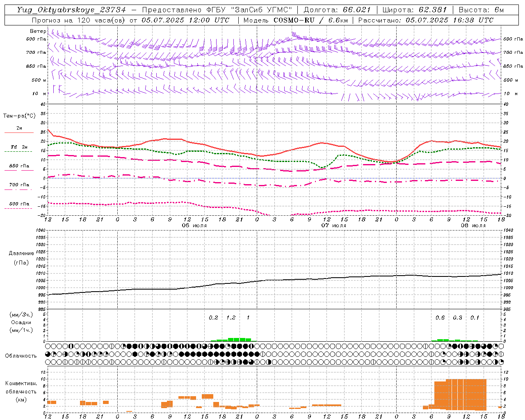Click the 0.2 precipitation amount value
525x420 pixels.
tap(213, 318)
